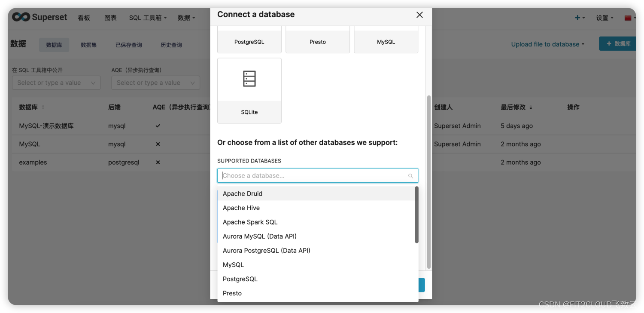Click the MySQL-演示数据库 row name
The width and height of the screenshot is (644, 313).
[x=46, y=126]
